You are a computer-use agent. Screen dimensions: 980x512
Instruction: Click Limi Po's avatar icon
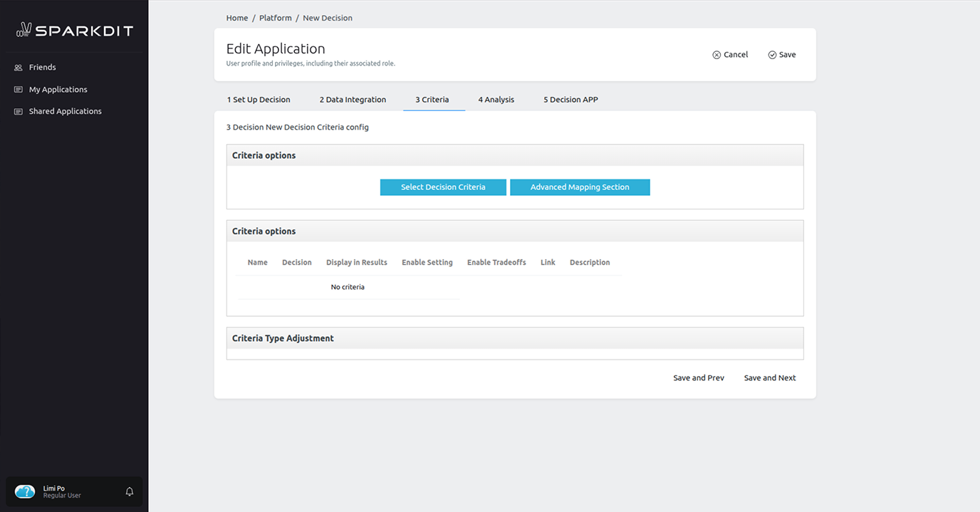pos(24,491)
